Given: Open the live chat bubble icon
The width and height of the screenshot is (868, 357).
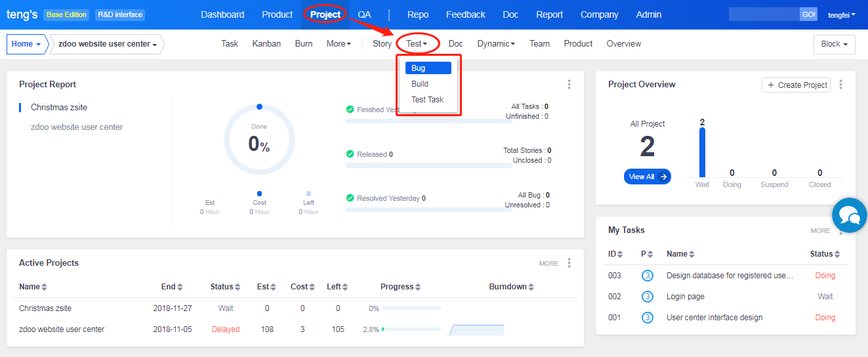Looking at the screenshot, I should pyautogui.click(x=850, y=215).
